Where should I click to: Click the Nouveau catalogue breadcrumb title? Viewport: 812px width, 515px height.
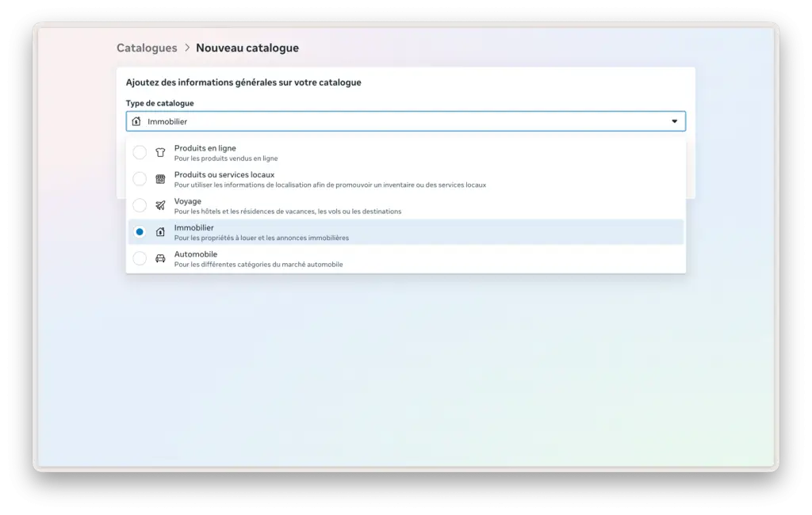click(247, 48)
